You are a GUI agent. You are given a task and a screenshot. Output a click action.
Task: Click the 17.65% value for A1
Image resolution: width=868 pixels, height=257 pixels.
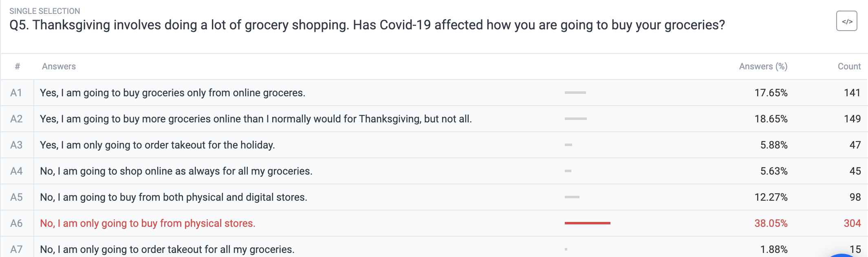(771, 93)
